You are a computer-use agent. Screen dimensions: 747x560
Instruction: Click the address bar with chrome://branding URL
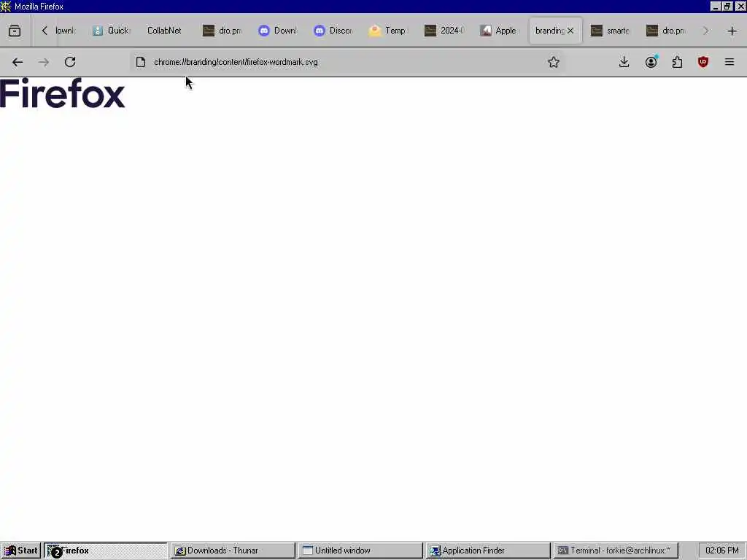coord(348,62)
